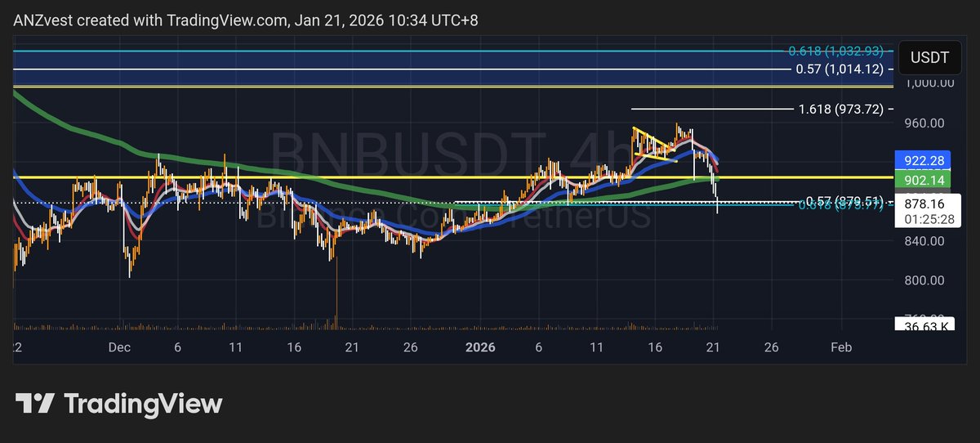980x443 pixels.
Task: Click the 922.28 blue price label
Action: tap(925, 160)
